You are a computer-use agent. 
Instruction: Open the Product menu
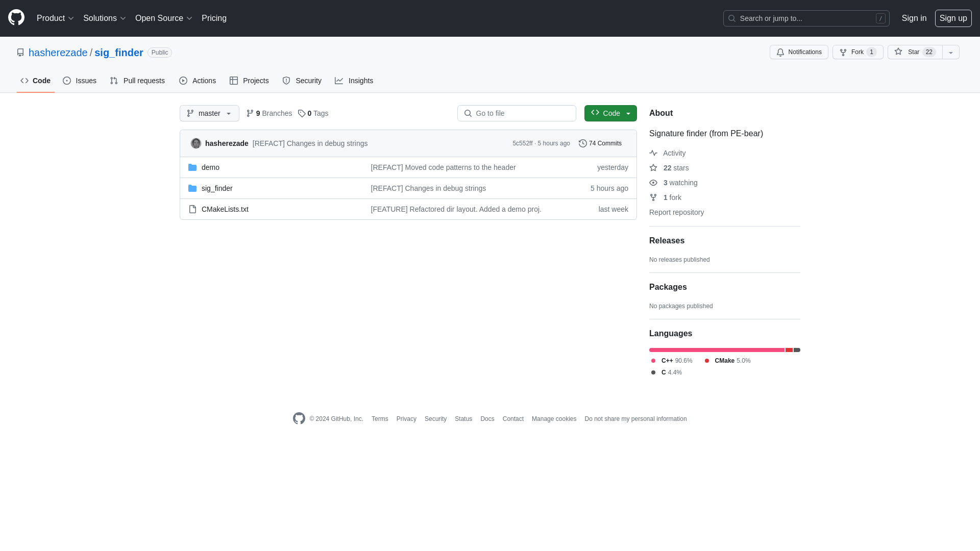click(56, 18)
